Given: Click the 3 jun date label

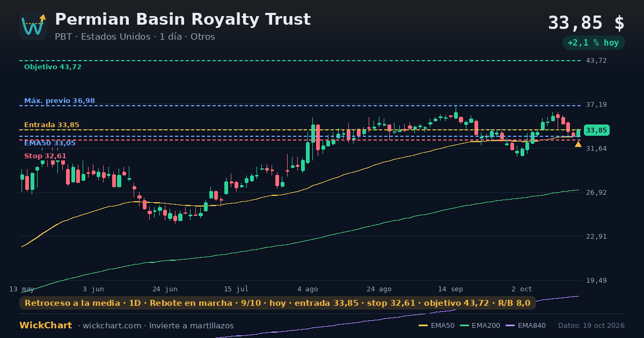Looking at the screenshot, I should [x=93, y=289].
